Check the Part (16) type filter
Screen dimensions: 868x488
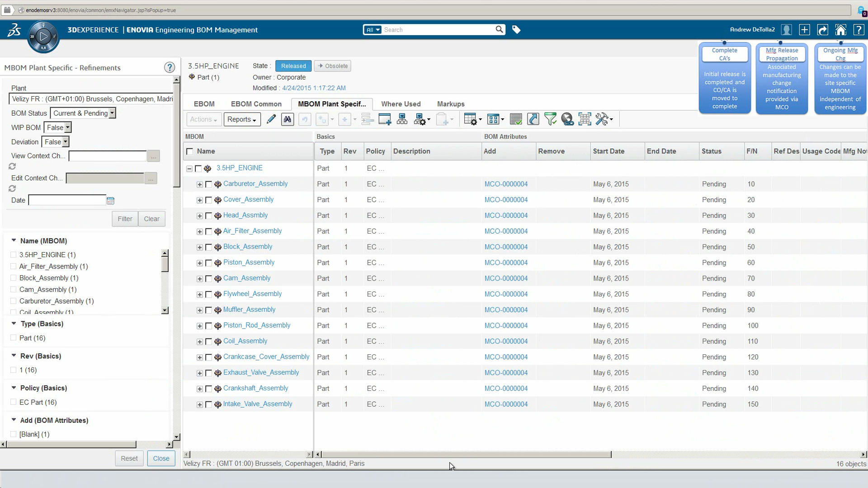14,338
